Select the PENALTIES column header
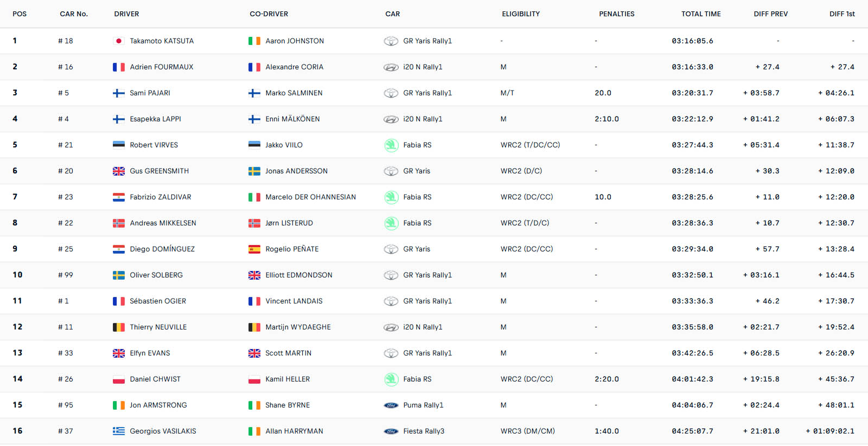The width and height of the screenshot is (868, 446). tap(616, 14)
